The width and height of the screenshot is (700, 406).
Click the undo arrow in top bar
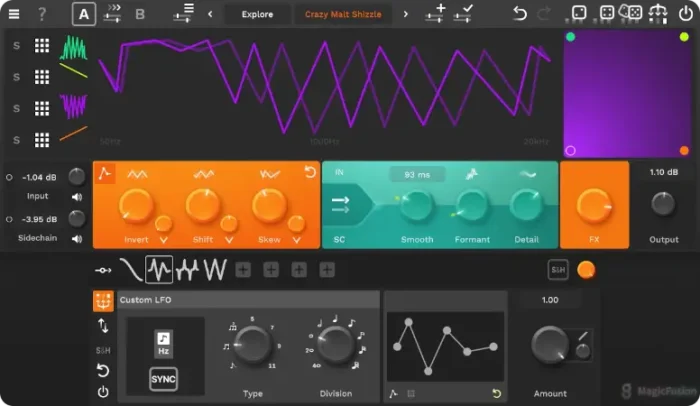519,14
